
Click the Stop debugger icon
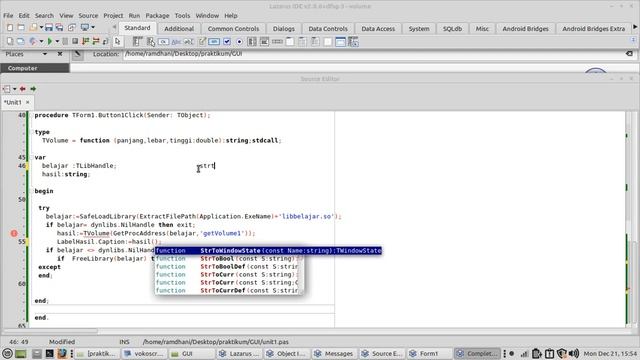(75, 41)
